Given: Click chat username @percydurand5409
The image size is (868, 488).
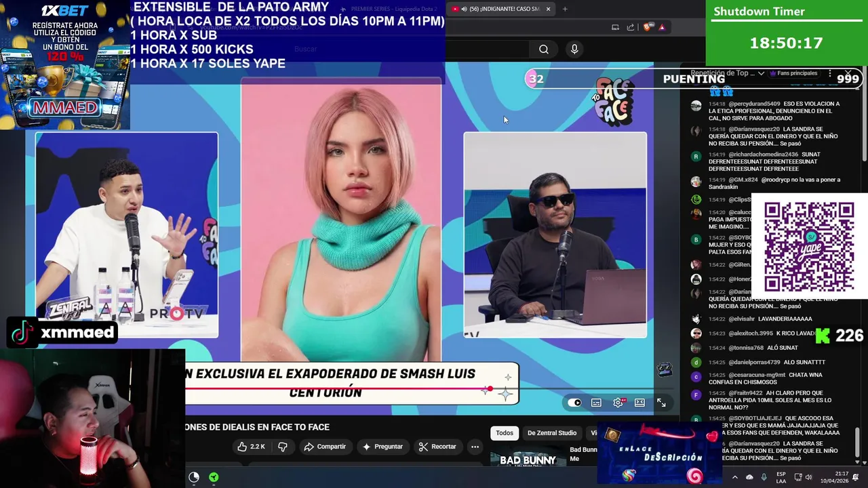Looking at the screenshot, I should (754, 104).
